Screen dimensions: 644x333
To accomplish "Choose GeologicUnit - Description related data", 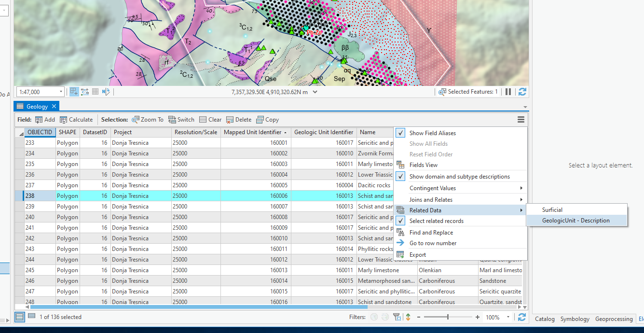I will 575,221.
